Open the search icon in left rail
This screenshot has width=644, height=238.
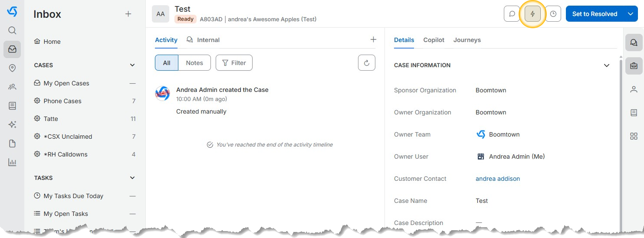point(12,30)
